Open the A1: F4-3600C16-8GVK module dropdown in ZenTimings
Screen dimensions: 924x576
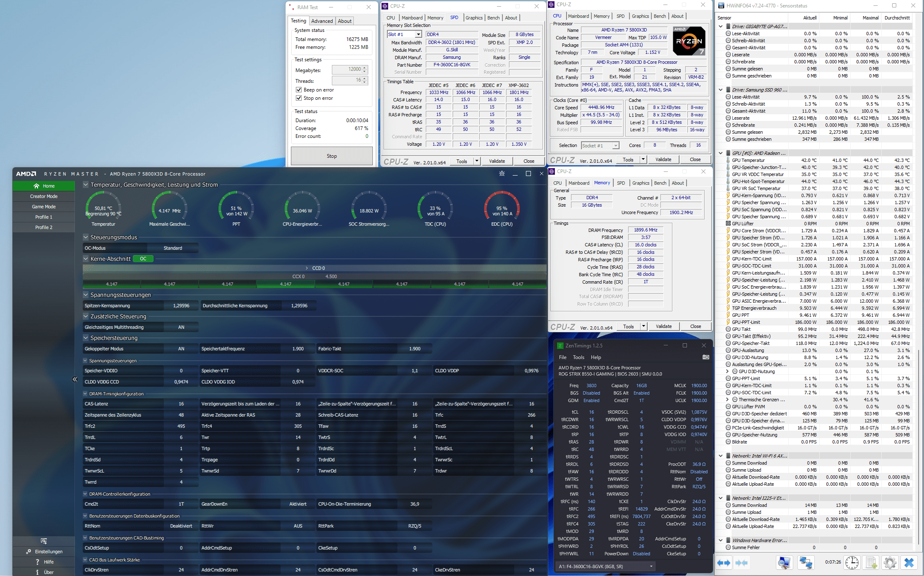coord(606,566)
